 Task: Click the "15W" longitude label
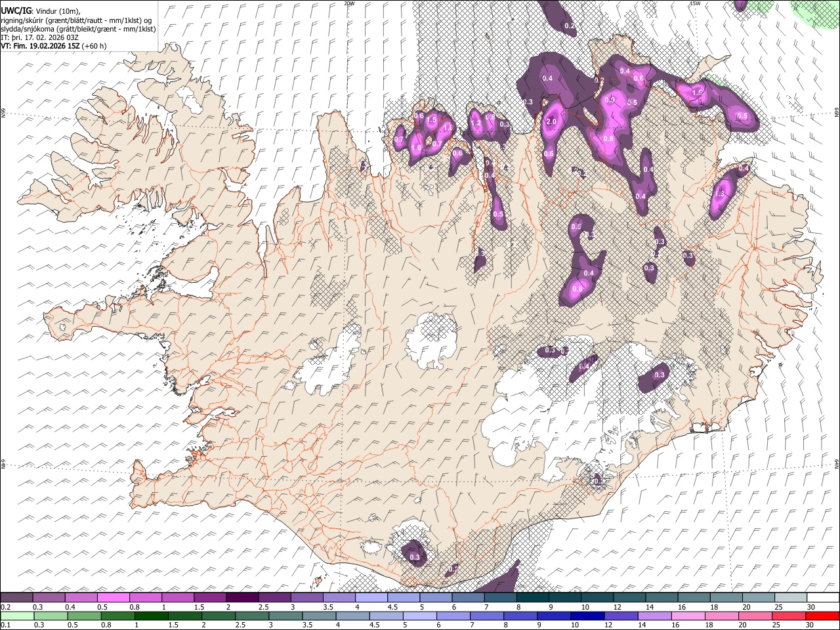[x=695, y=3]
